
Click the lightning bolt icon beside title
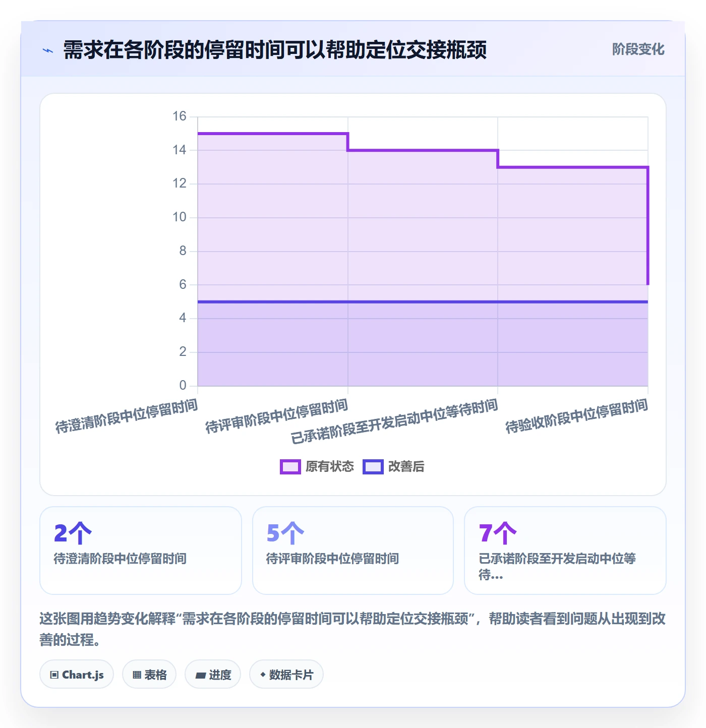(48, 50)
